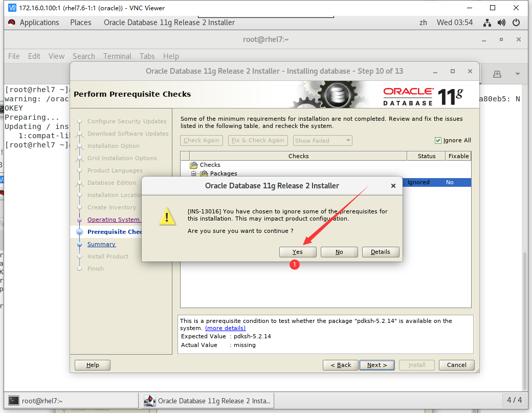
Task: Click the Packages folder icon
Action: coord(204,173)
